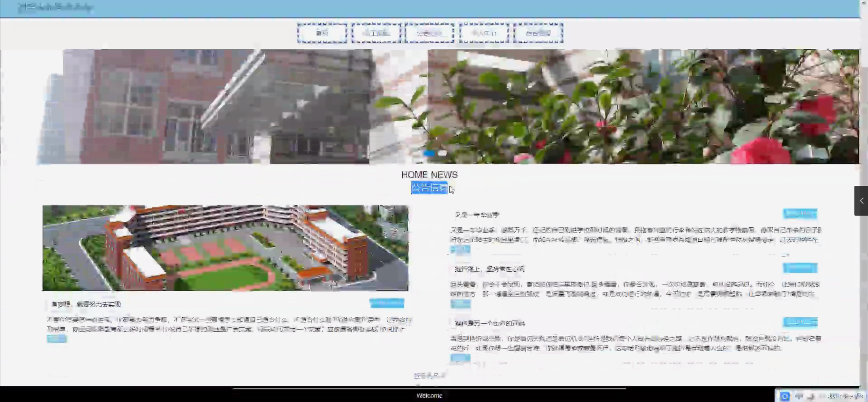The image size is (868, 402).
Task: Open the 员工信息 navigation menu item
Action: coord(376,33)
